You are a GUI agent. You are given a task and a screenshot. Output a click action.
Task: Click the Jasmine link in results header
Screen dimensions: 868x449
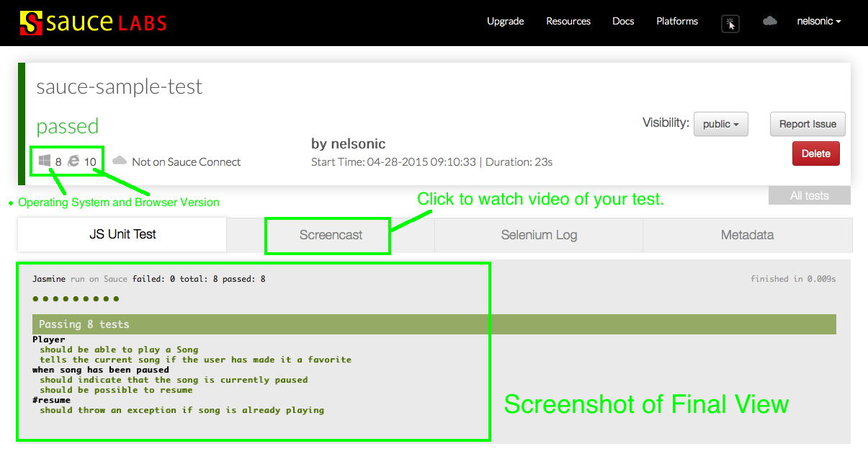point(49,279)
